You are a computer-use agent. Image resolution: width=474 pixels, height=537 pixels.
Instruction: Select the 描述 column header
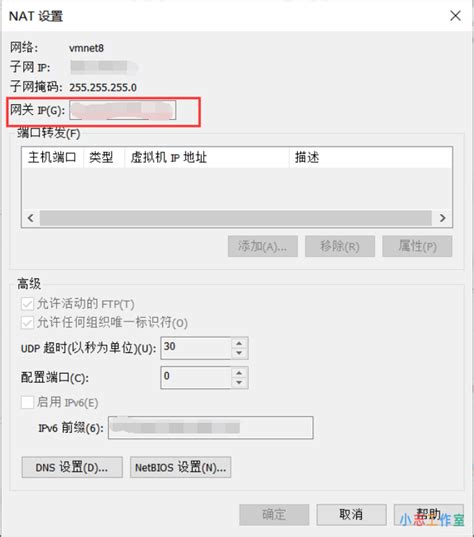coord(371,158)
